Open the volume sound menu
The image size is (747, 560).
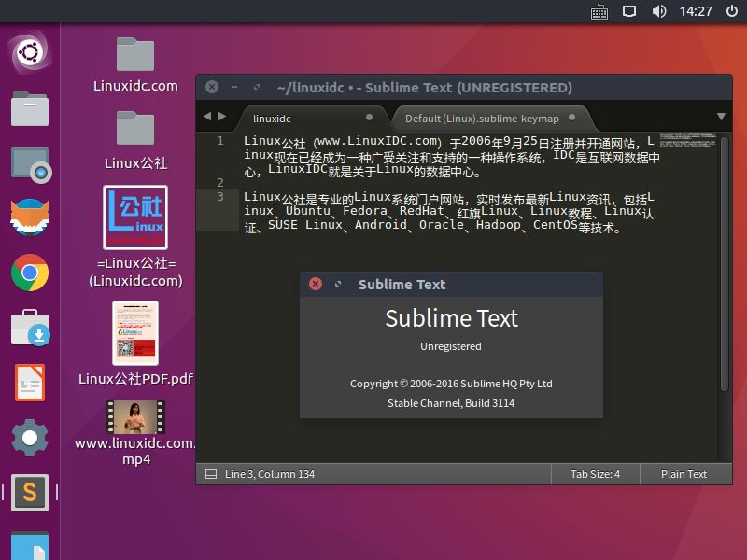coord(659,11)
